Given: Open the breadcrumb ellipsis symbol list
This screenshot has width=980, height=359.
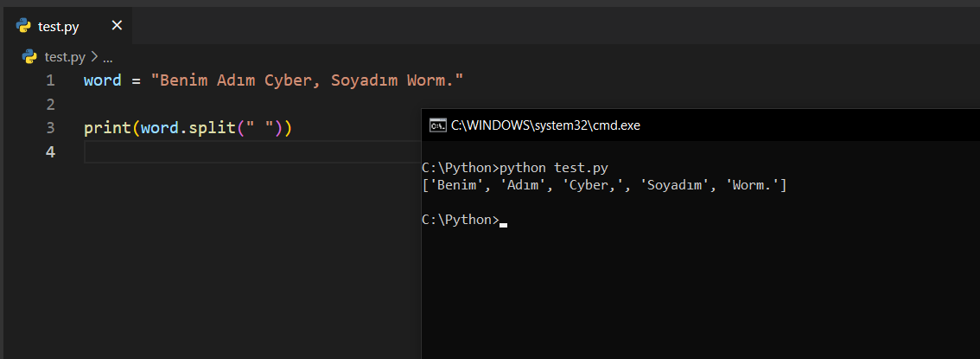Looking at the screenshot, I should [x=107, y=58].
